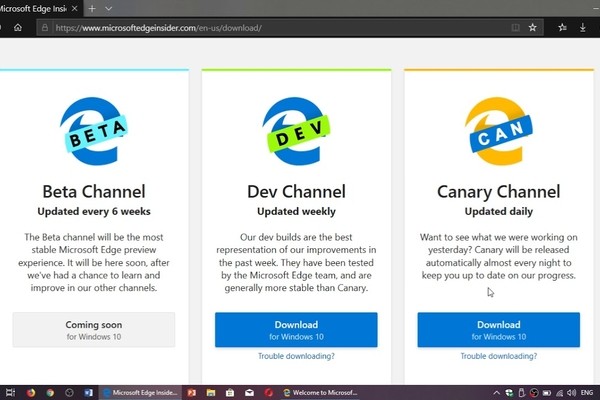Open the network Wi-Fi tray icon

[x=559, y=393]
